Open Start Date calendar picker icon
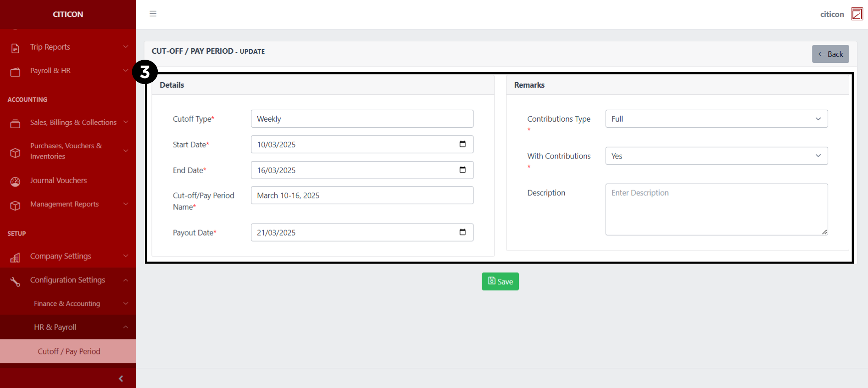This screenshot has width=868, height=388. tap(462, 144)
